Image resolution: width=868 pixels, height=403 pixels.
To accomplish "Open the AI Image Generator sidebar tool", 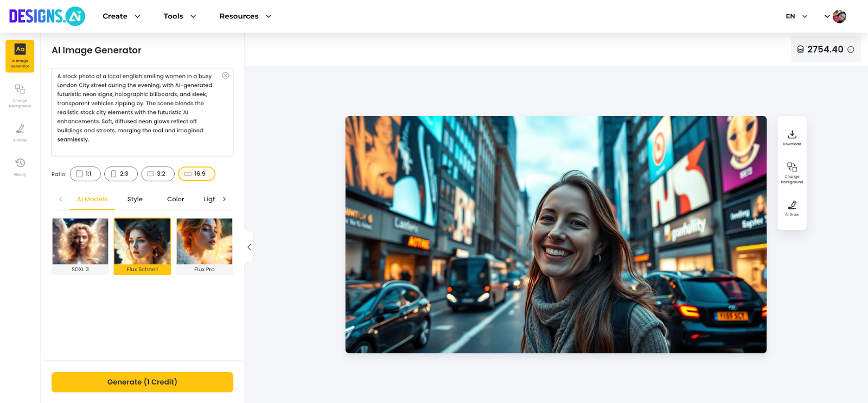I will point(20,56).
